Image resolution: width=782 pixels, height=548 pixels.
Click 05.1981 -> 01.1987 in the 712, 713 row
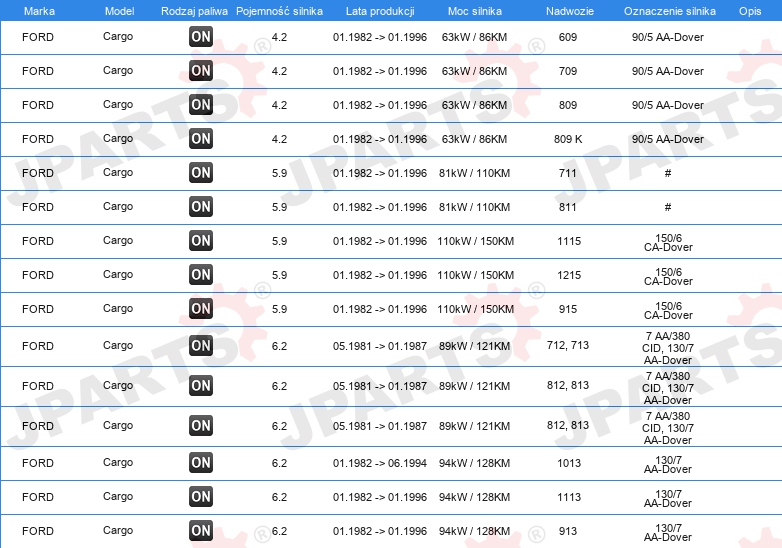pos(380,346)
